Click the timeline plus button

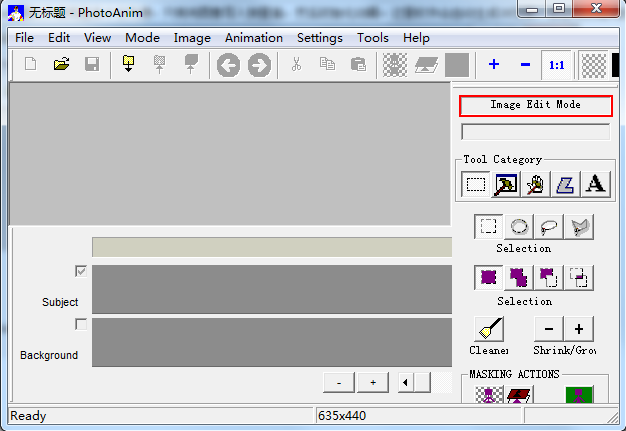point(373,382)
